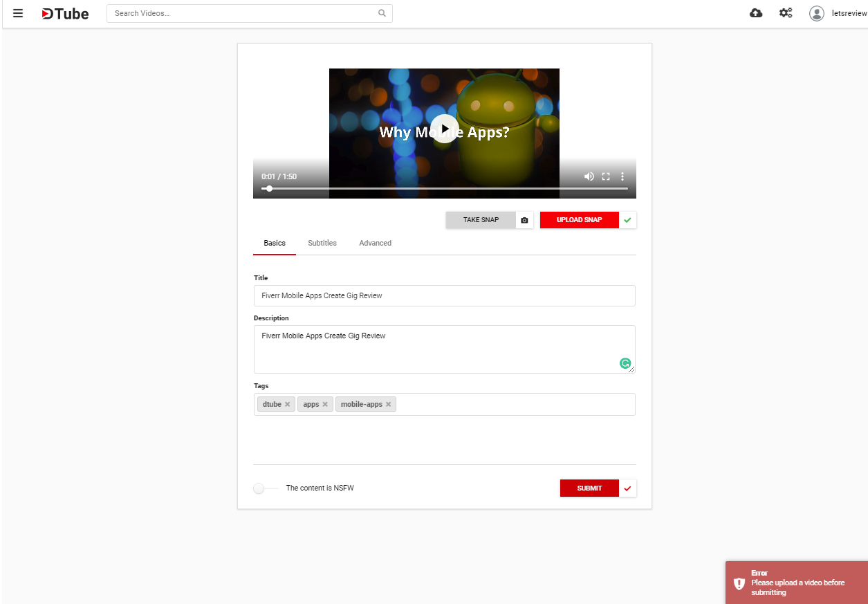Remove the apps tag
This screenshot has height=604, width=868.
pos(325,404)
